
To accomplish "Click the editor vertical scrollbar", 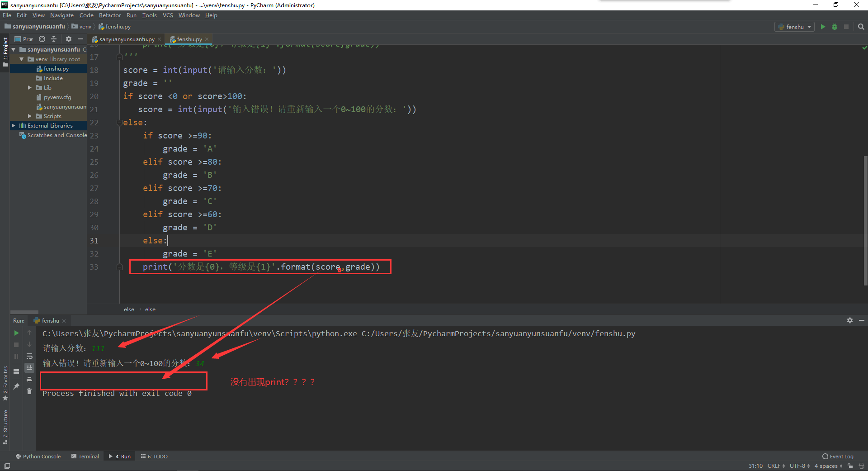I will (865, 221).
